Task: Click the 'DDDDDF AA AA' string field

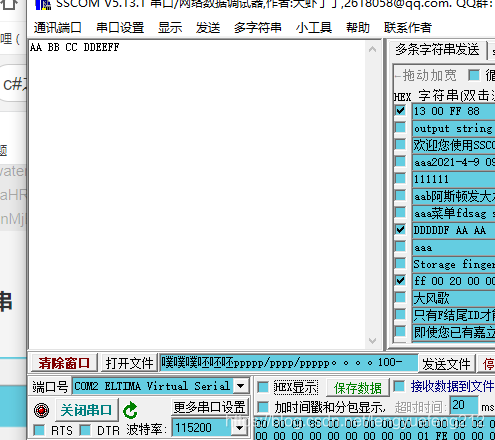Action: coord(454,230)
